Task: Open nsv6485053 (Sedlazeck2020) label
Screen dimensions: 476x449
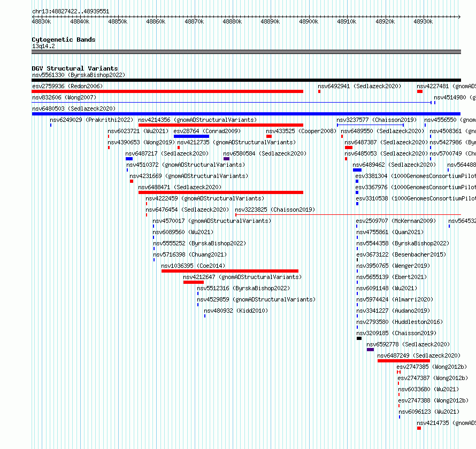Action: (386, 153)
